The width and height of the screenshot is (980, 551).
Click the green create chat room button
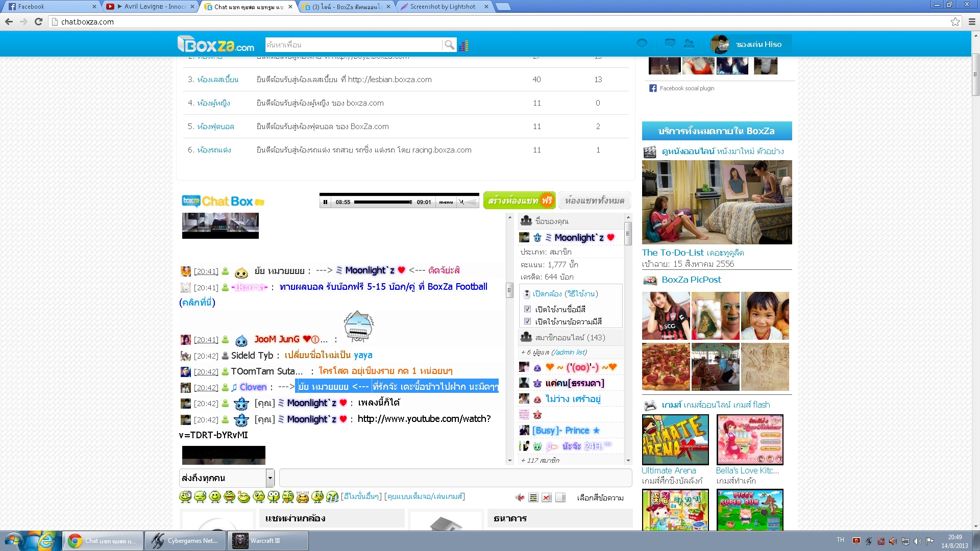pyautogui.click(x=519, y=201)
